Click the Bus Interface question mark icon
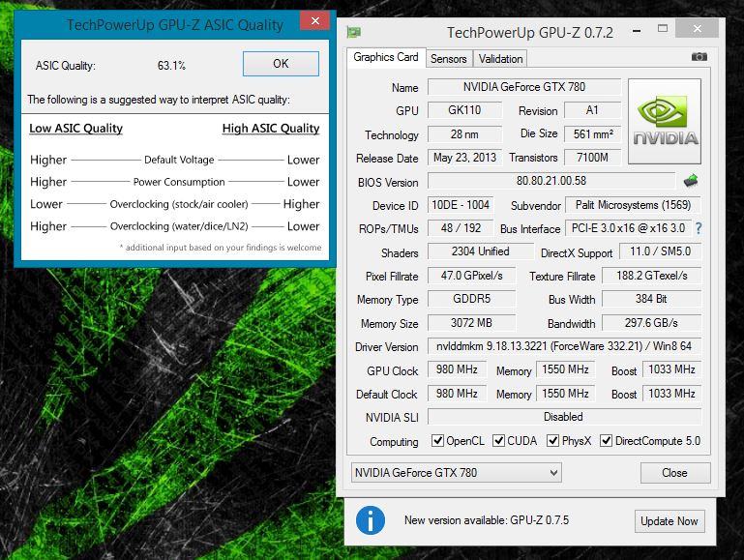744x560 pixels. 699,228
